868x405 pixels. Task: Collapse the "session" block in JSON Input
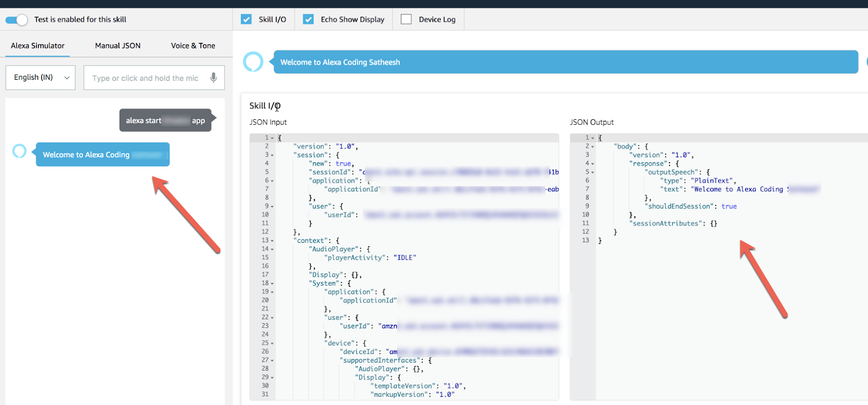[x=272, y=155]
